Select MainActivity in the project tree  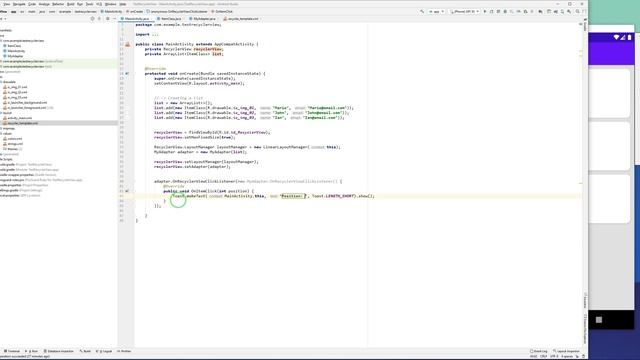tap(16, 51)
